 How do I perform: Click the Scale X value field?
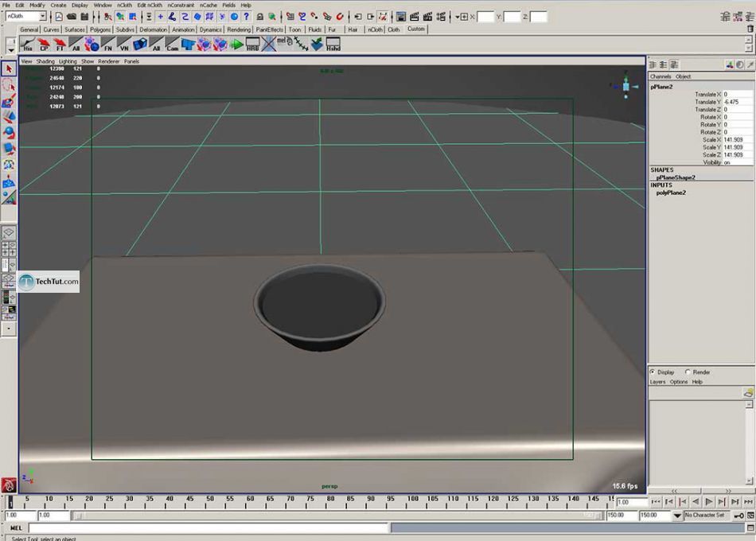(737, 140)
